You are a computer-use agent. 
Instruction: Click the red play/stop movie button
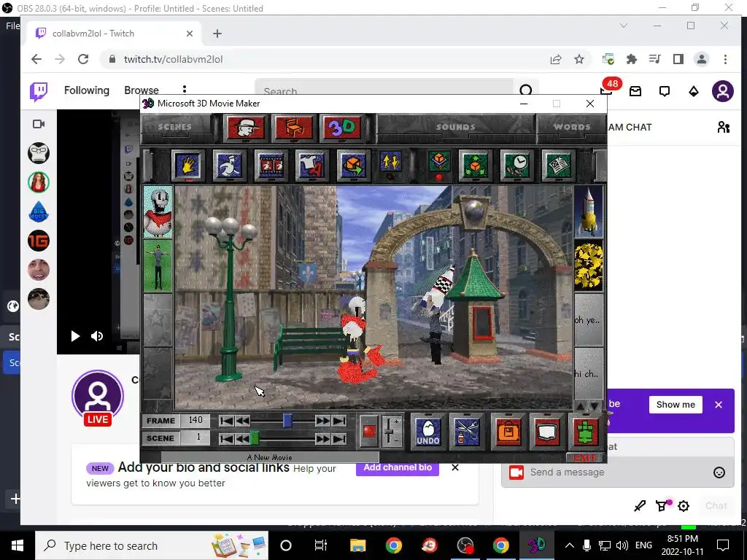[x=369, y=432]
